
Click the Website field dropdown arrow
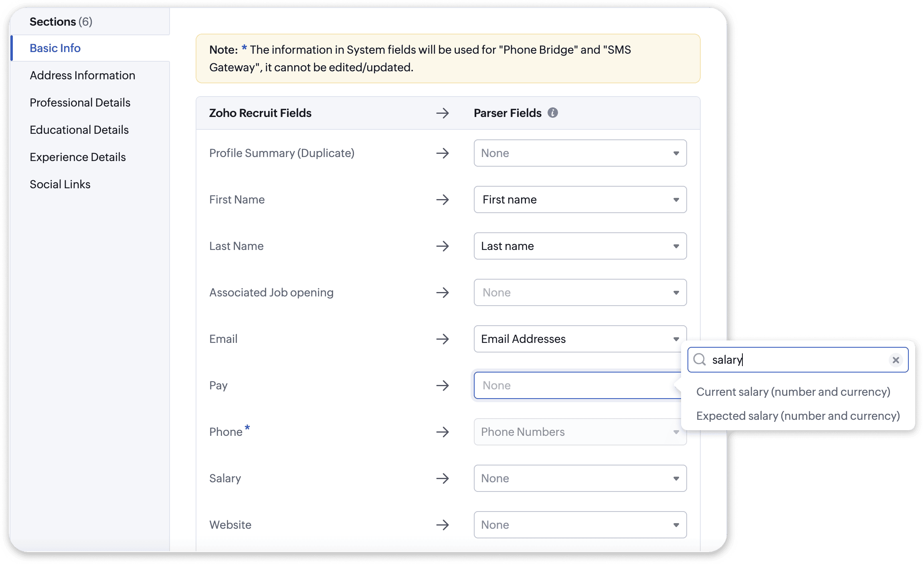pyautogui.click(x=676, y=525)
